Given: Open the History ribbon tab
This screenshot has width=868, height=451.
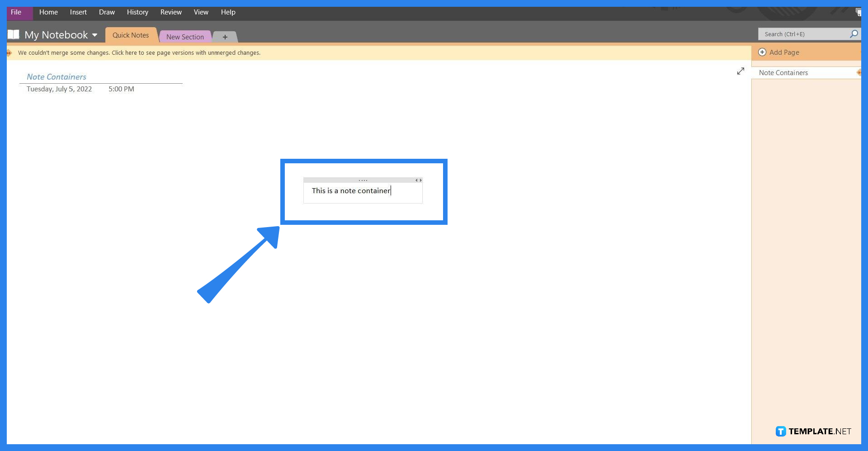Looking at the screenshot, I should point(137,12).
